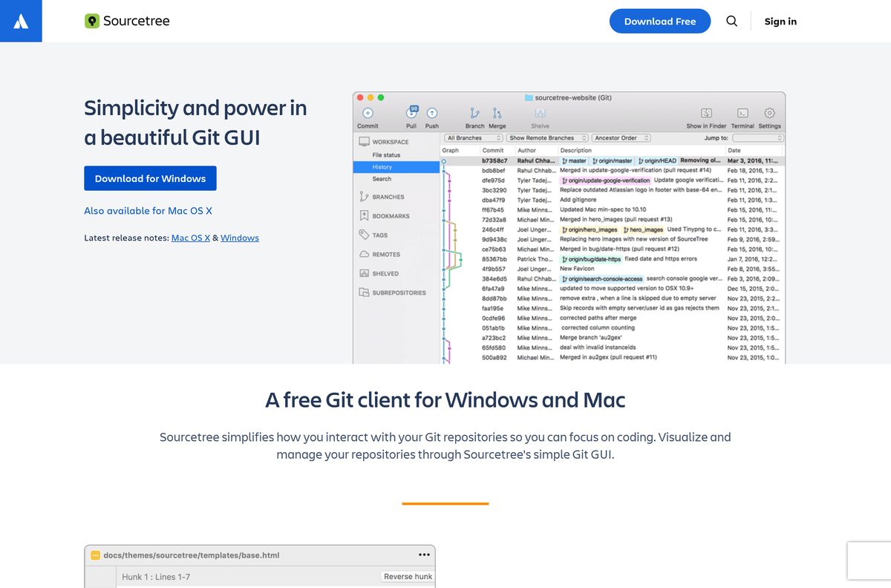
Task: Click the docs/themes/sourcetree/templates/base.html file name
Action: tap(192, 555)
